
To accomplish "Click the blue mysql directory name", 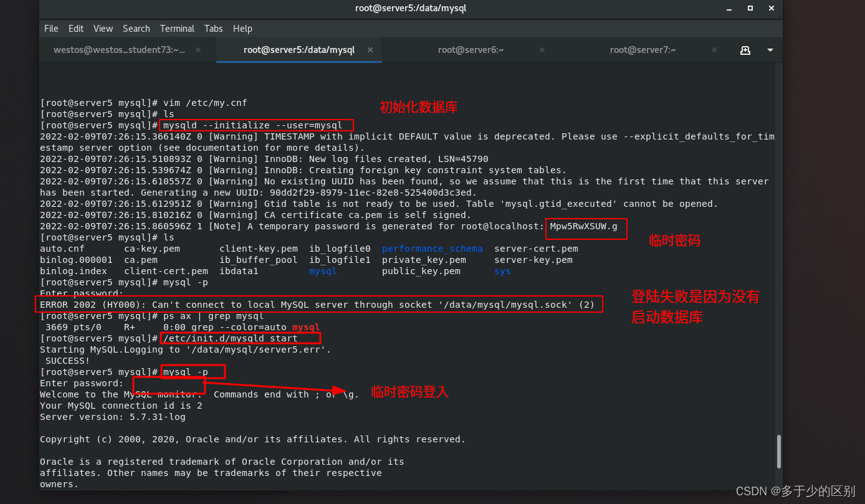I will pyautogui.click(x=323, y=271).
